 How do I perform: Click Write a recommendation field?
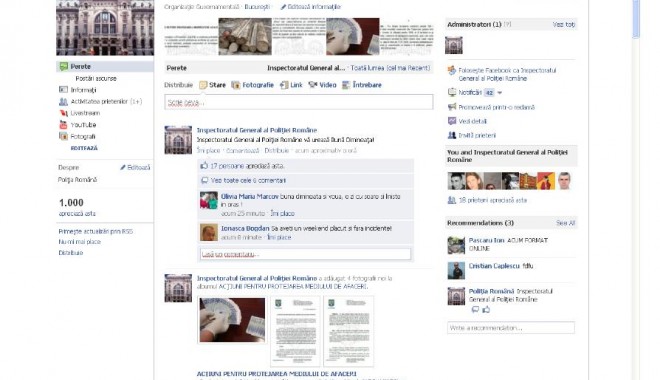[x=511, y=328]
